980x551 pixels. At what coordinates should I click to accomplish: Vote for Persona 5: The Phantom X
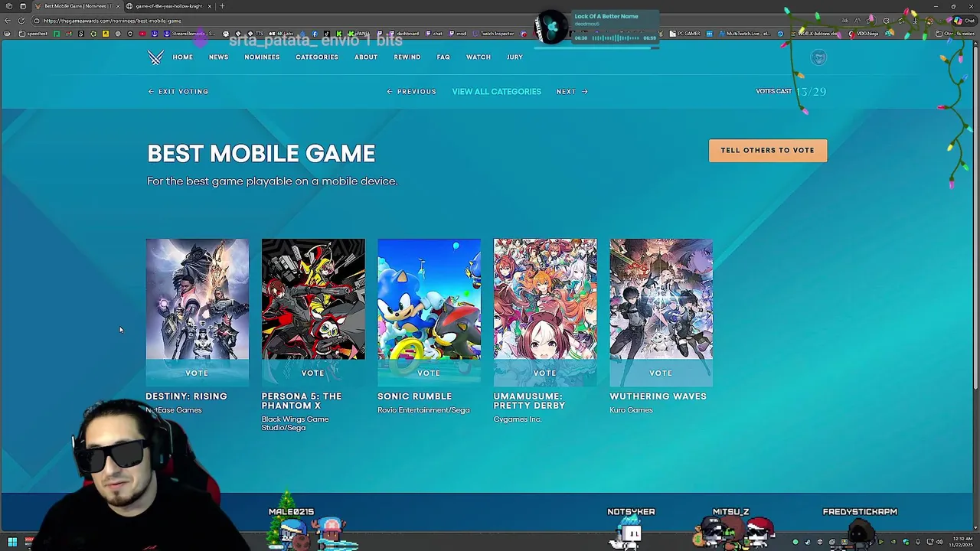click(x=312, y=373)
